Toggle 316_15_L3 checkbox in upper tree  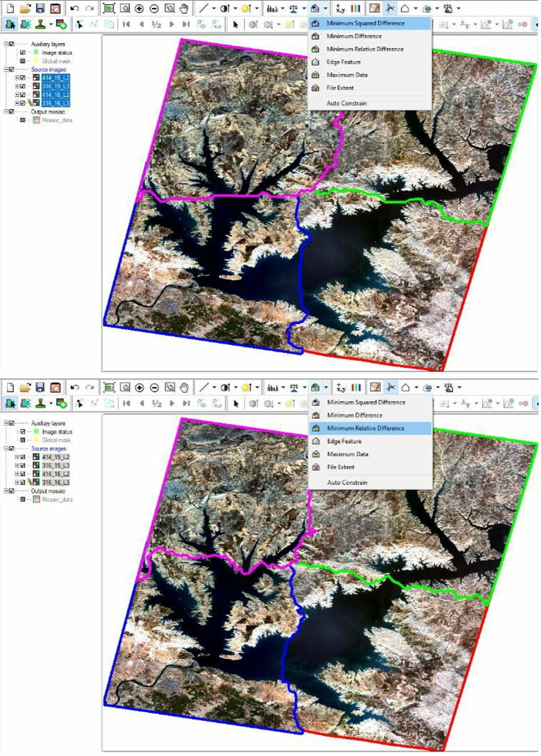(23, 86)
